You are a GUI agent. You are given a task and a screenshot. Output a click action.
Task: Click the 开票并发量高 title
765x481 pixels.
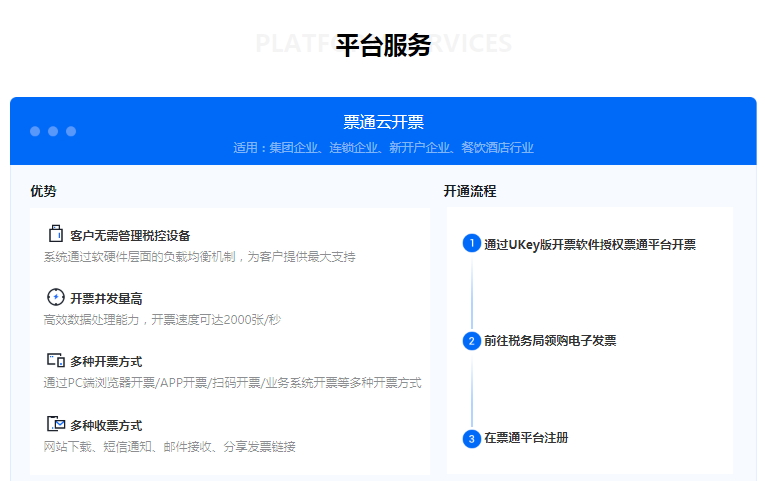point(106,299)
